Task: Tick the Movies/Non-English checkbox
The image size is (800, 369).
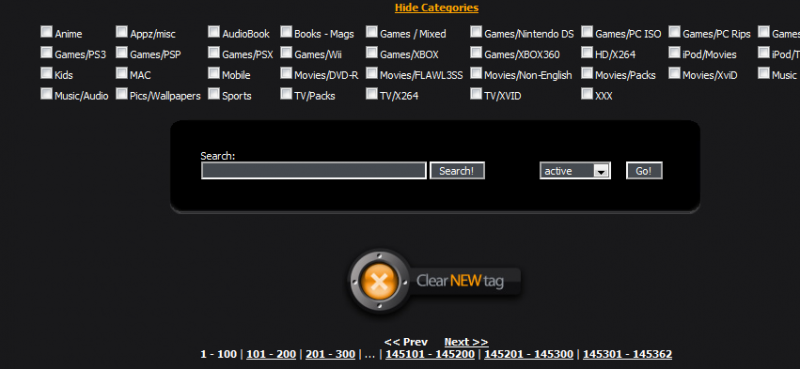Action: coord(476,73)
